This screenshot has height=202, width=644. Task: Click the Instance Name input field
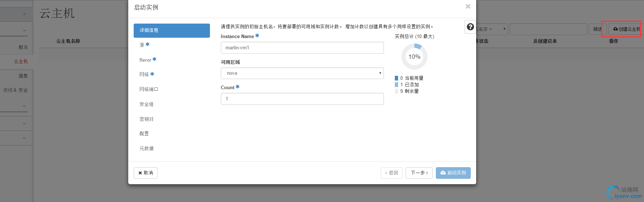click(302, 48)
